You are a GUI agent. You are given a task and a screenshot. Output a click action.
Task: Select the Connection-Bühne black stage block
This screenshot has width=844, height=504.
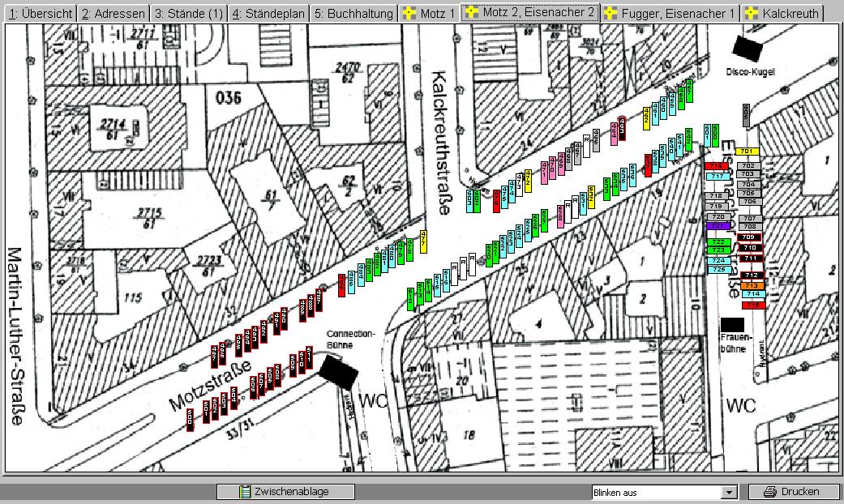pyautogui.click(x=338, y=373)
